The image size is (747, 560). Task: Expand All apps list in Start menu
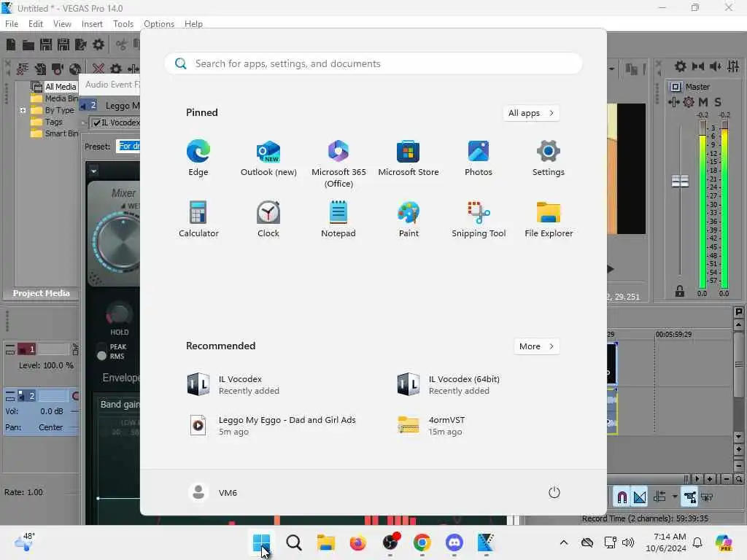click(x=531, y=113)
